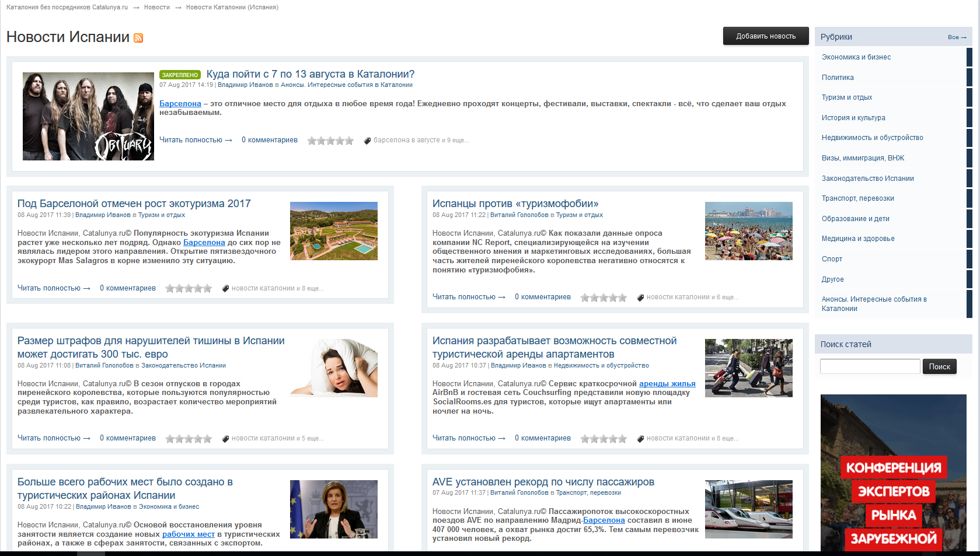Open 'Транспорт, перевозки' sidebar category
The height and width of the screenshot is (556, 980).
click(x=858, y=198)
